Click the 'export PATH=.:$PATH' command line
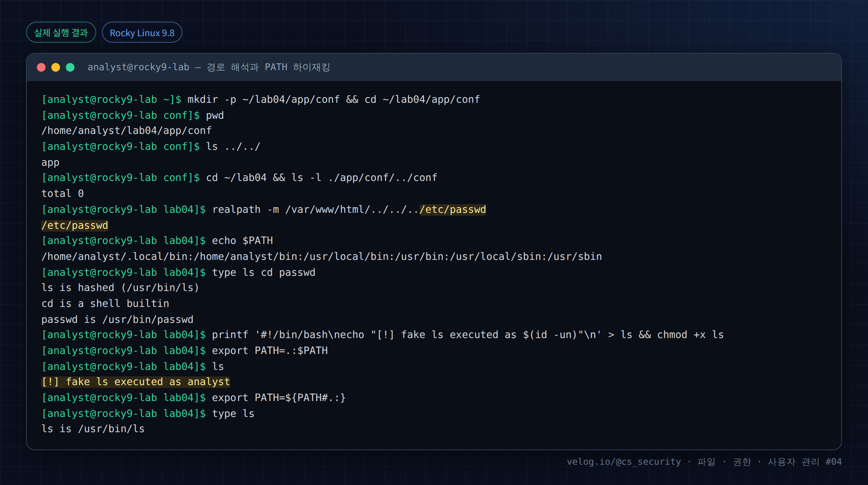868x485 pixels. coord(185,351)
